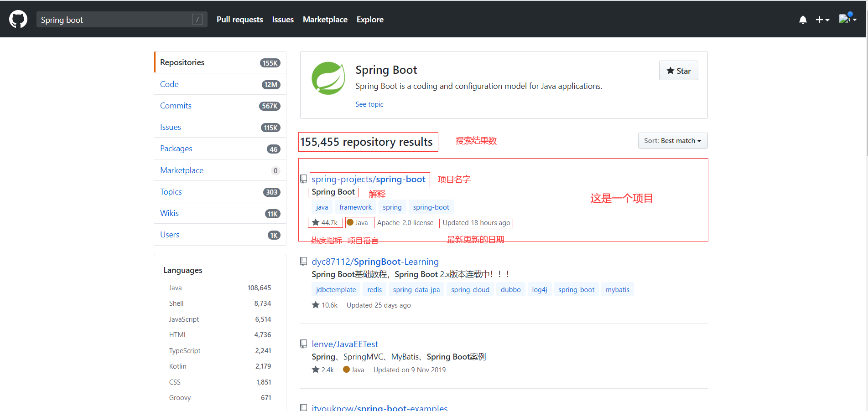Viewport: 868px width, 411px height.
Task: Select the Commits results filter
Action: tap(220, 106)
